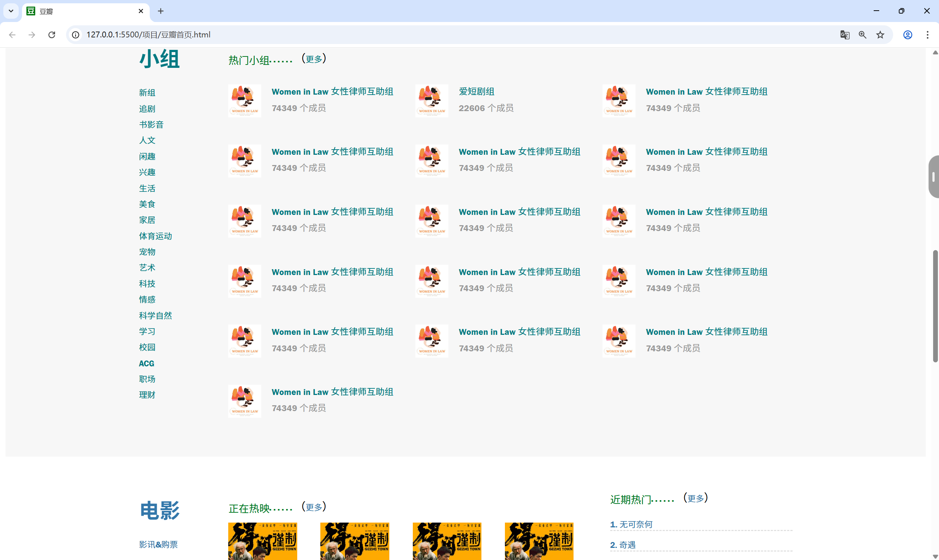The width and height of the screenshot is (939, 560).
Task: Open the Chrome profile icon
Action: (x=908, y=35)
